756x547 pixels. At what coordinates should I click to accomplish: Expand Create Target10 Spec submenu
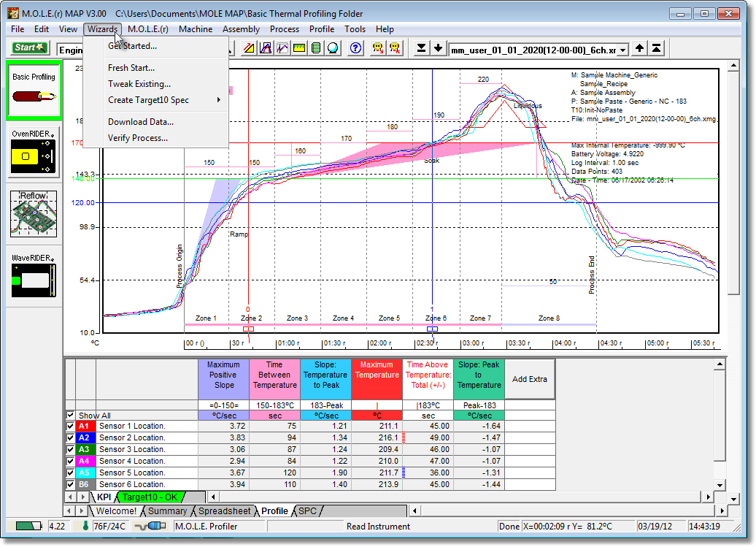[x=155, y=100]
